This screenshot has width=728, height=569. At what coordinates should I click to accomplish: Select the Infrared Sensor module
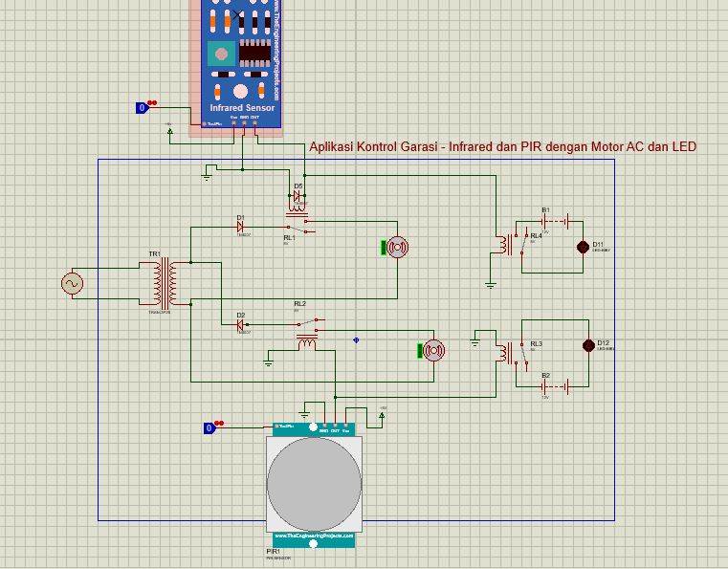241,63
